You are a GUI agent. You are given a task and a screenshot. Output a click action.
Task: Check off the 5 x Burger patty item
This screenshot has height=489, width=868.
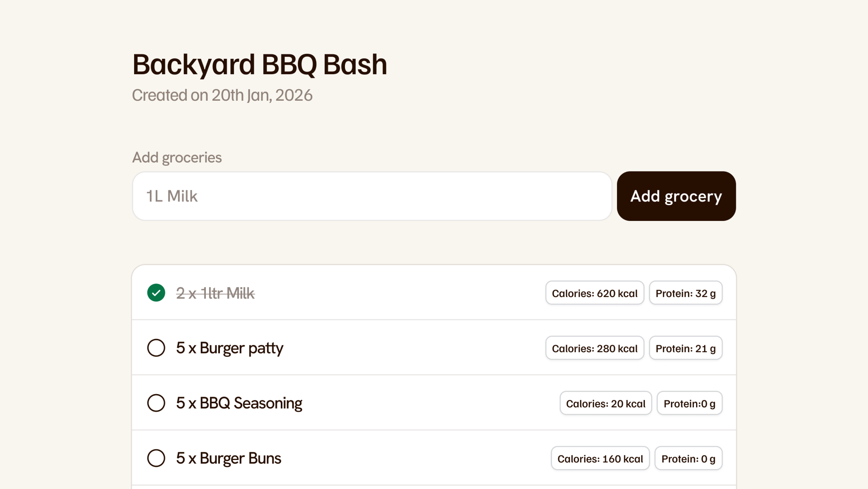156,348
